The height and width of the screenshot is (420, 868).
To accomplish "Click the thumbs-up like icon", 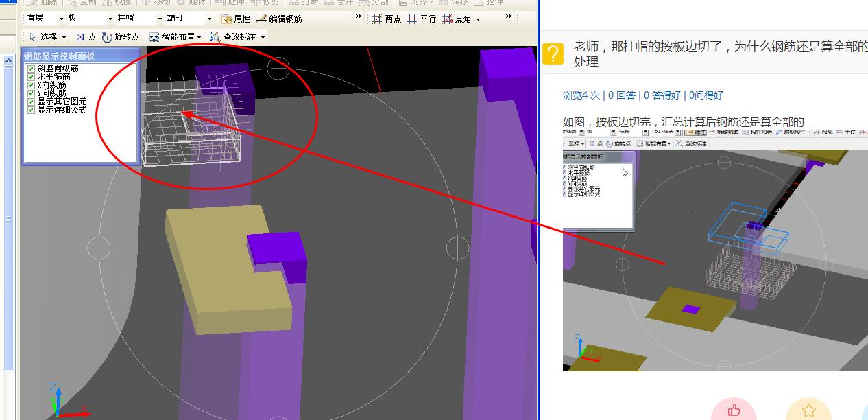I will (x=734, y=410).
